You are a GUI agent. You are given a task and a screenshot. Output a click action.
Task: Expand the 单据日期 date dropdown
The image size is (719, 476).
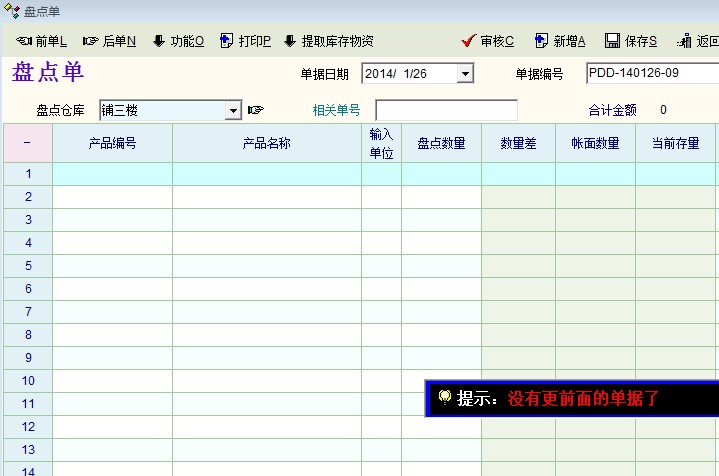click(x=465, y=73)
